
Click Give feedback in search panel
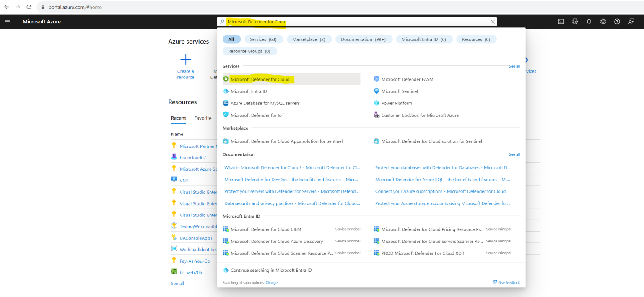506,283
